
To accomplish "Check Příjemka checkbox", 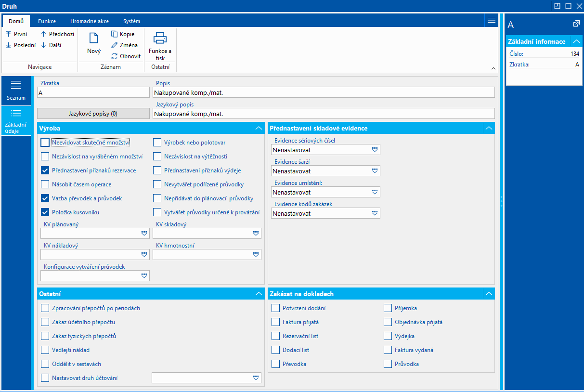I will [x=388, y=308].
